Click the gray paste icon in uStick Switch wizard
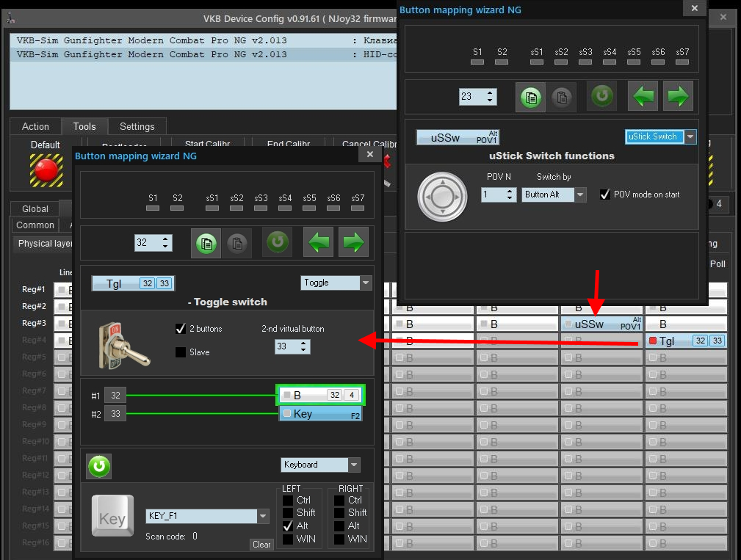741x560 pixels. [x=562, y=98]
